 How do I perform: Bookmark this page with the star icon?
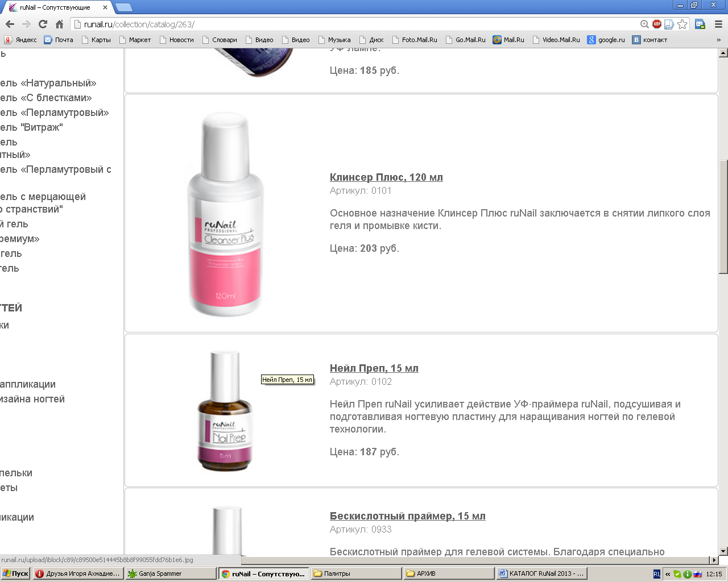coord(682,24)
